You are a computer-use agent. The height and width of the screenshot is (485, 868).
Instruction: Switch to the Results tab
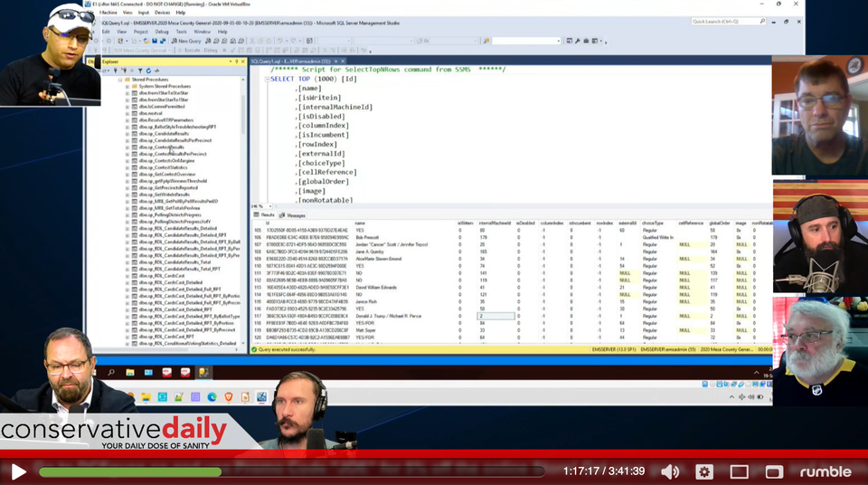264,215
